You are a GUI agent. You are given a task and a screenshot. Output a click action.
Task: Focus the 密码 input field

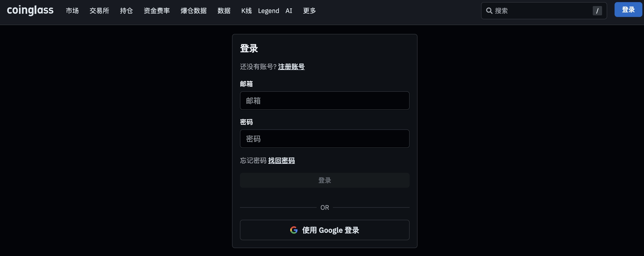click(x=325, y=139)
